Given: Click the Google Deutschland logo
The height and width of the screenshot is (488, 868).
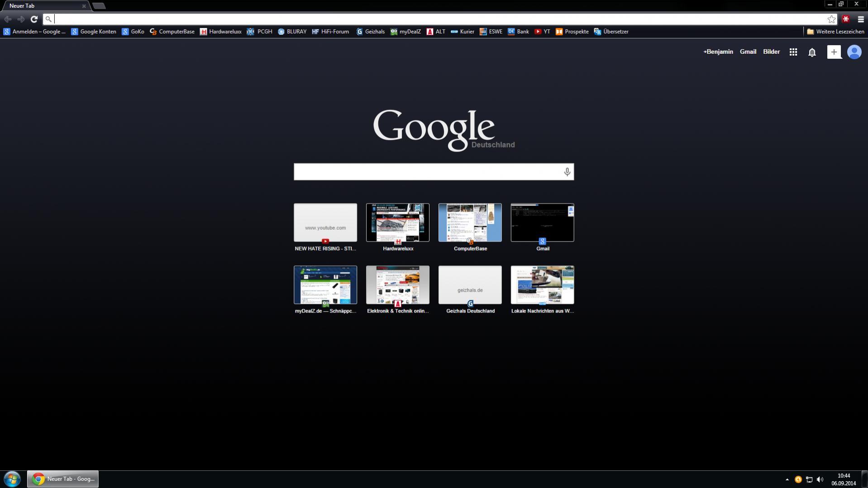Looking at the screenshot, I should 444,130.
